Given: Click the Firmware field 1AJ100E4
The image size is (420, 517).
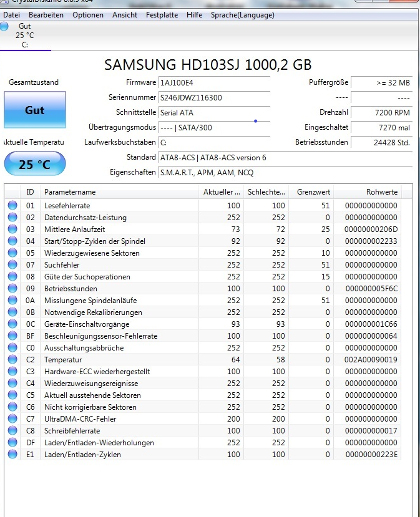Looking at the screenshot, I should pyautogui.click(x=215, y=82).
